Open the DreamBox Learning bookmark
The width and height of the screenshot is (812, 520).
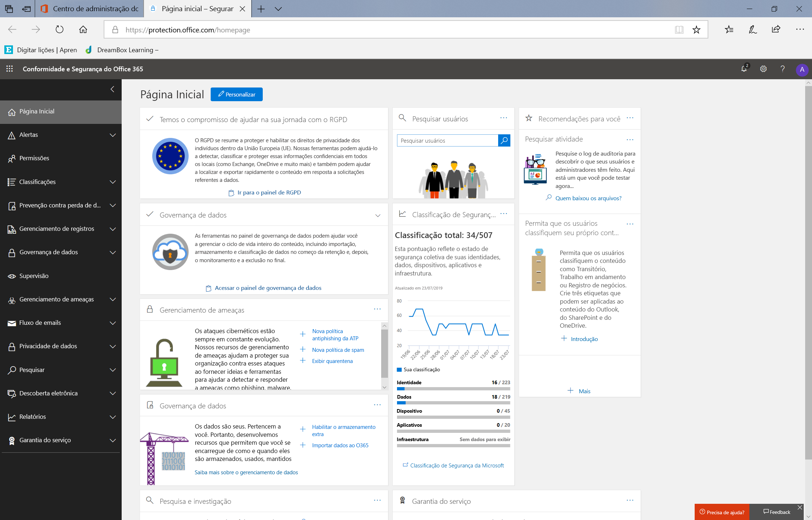122,50
